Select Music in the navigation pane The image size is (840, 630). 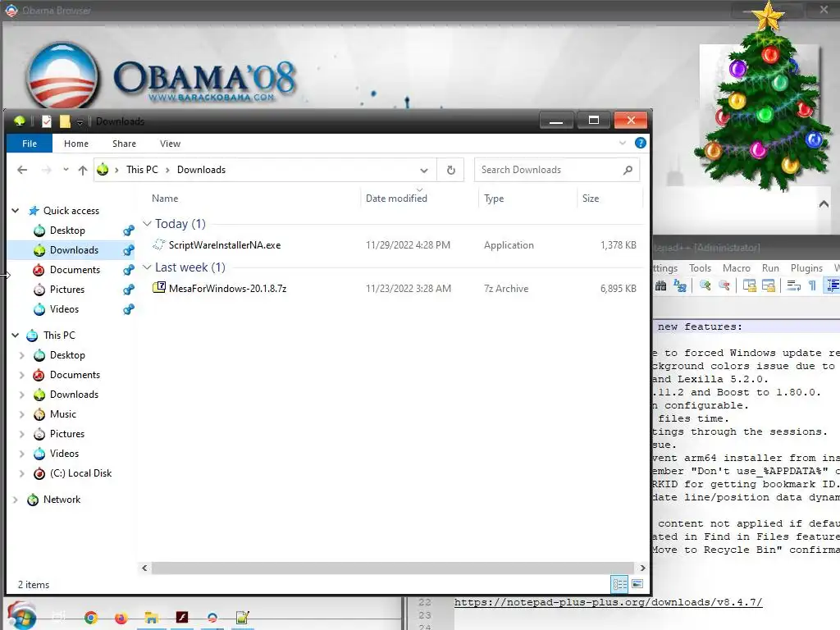(62, 414)
